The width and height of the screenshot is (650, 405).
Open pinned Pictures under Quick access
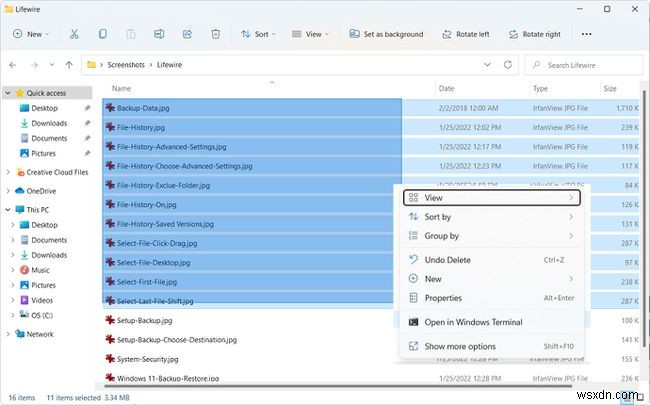coord(43,153)
